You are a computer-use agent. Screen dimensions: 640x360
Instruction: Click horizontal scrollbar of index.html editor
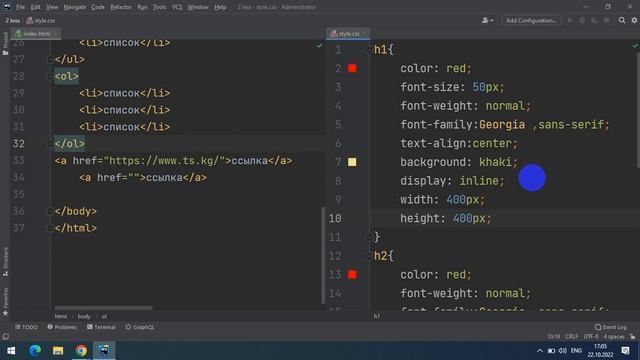coord(103,308)
